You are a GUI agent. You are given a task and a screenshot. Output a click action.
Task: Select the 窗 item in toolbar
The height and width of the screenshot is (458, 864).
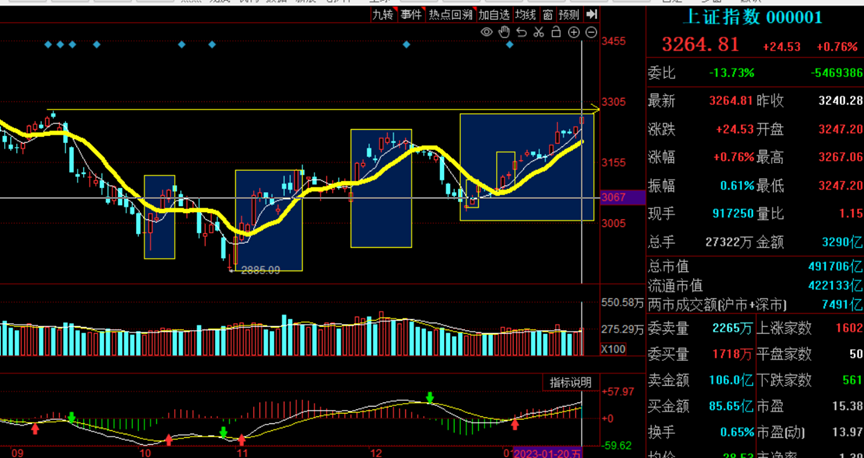pos(548,14)
